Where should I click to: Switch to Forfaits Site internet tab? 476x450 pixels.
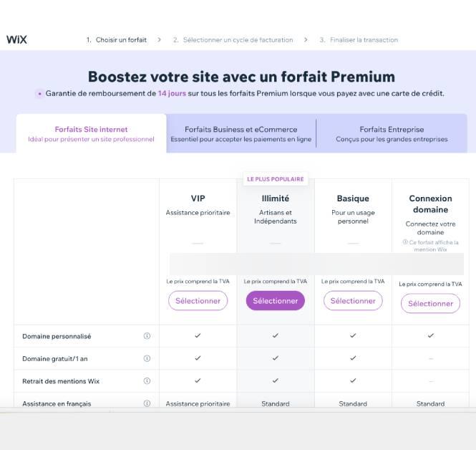pos(91,133)
